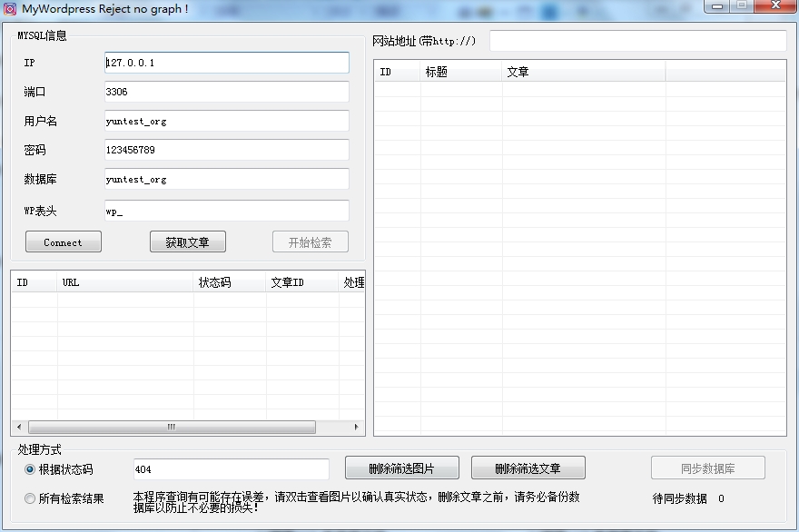799x532 pixels.
Task: Click the left arrow of horizontal scrollbar
Action: click(19, 427)
